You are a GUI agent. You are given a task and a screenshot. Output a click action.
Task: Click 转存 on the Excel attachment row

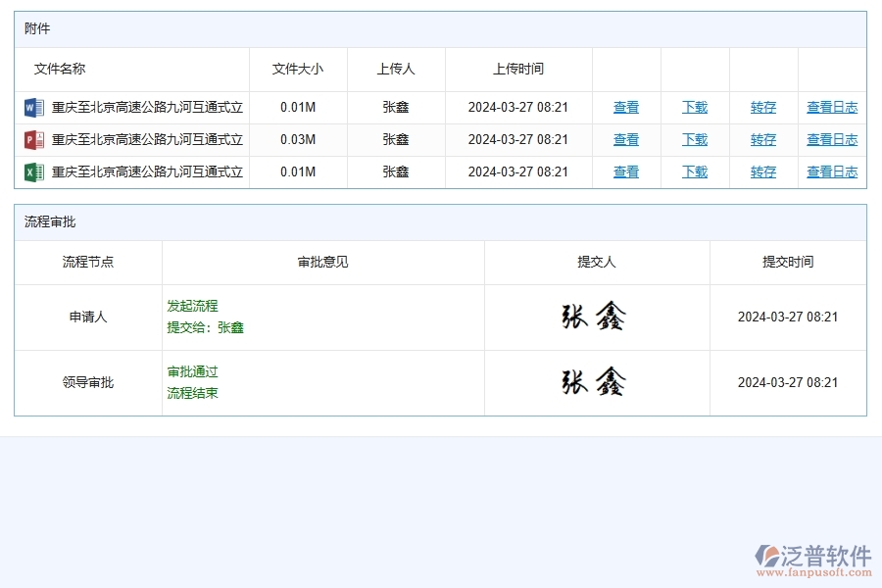[762, 171]
